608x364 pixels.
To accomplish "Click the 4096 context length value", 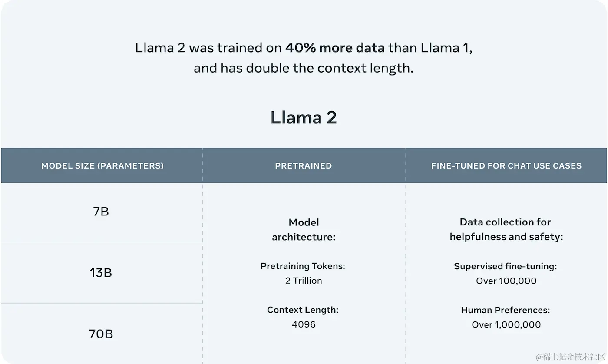I will tap(304, 324).
